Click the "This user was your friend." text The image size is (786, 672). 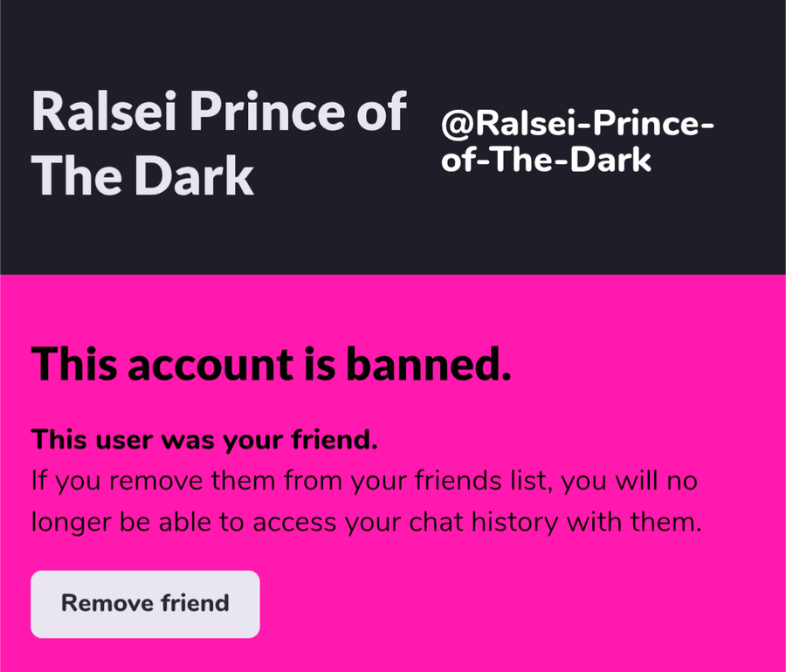coord(204,440)
